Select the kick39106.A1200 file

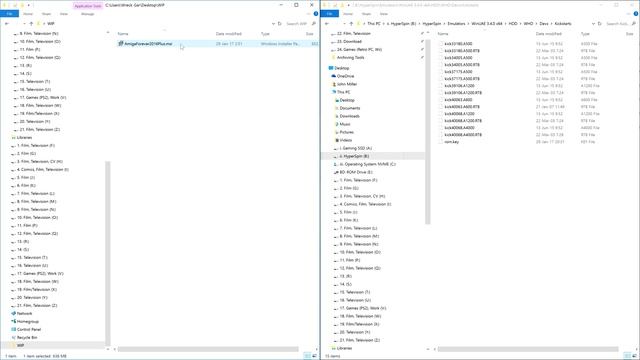460,86
